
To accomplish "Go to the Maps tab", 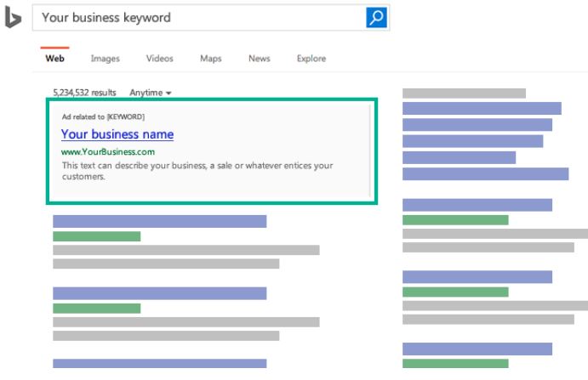I will [x=210, y=59].
